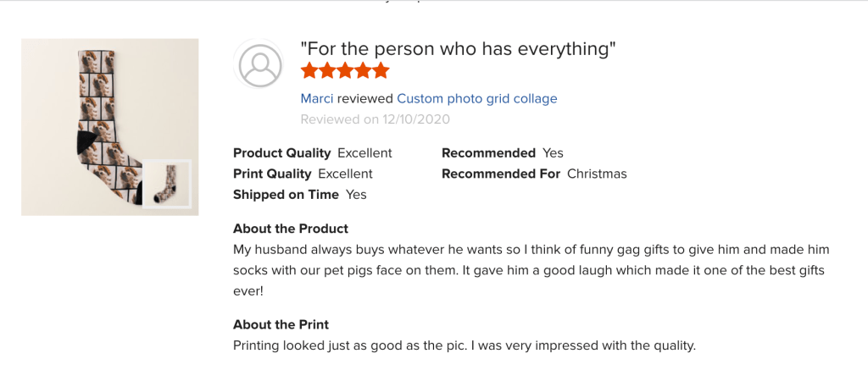Click the fourth orange rating star

click(363, 71)
